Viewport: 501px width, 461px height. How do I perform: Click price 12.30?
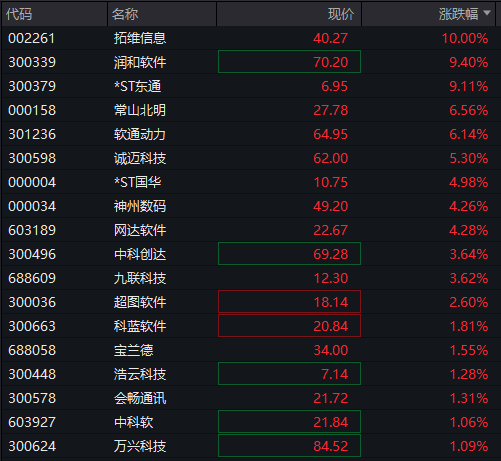point(330,278)
